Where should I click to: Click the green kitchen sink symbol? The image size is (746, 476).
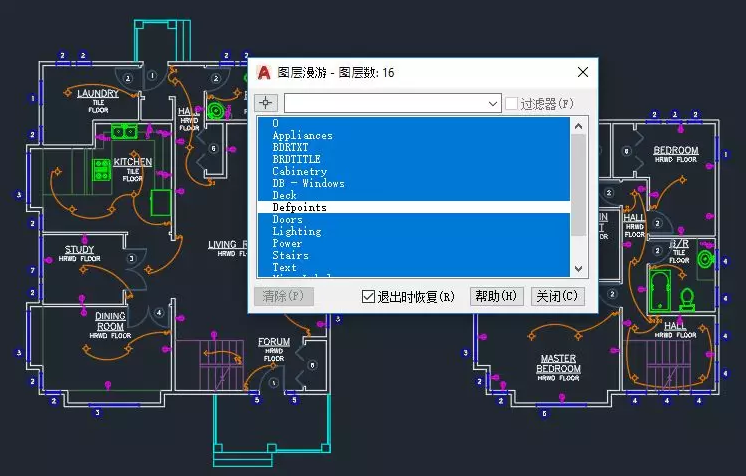click(x=124, y=131)
